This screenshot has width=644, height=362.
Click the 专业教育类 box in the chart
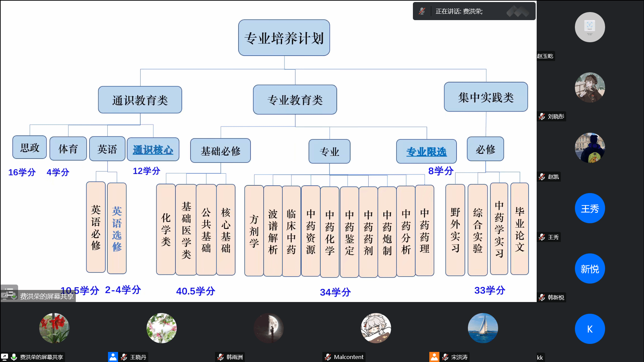(x=295, y=100)
